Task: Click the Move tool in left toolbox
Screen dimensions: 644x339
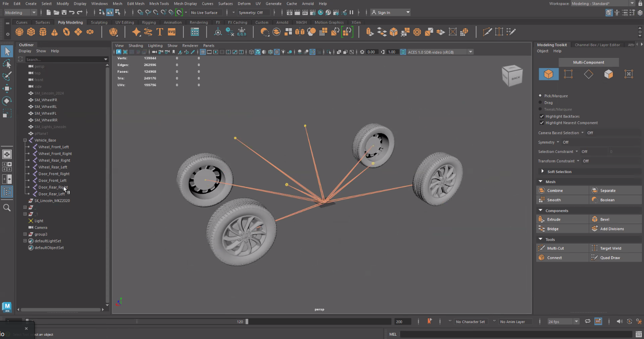Action: (7, 88)
